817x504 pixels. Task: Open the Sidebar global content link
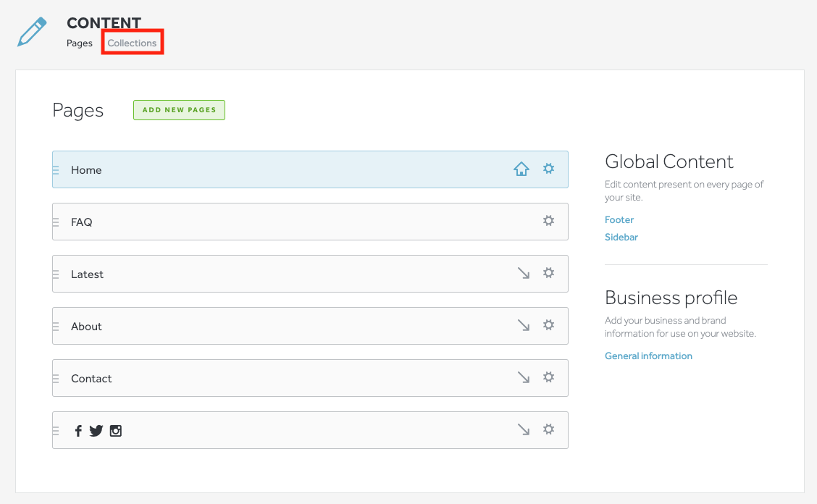coord(621,237)
